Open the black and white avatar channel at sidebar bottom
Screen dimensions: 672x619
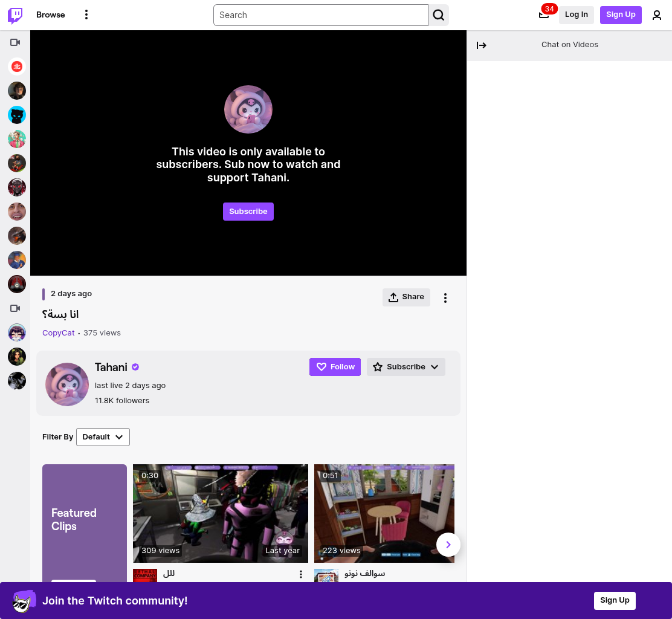(x=17, y=381)
